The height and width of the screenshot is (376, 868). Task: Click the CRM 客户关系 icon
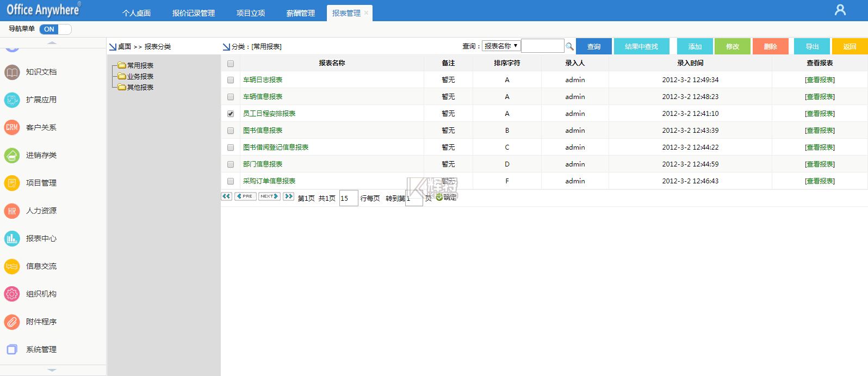click(x=12, y=127)
